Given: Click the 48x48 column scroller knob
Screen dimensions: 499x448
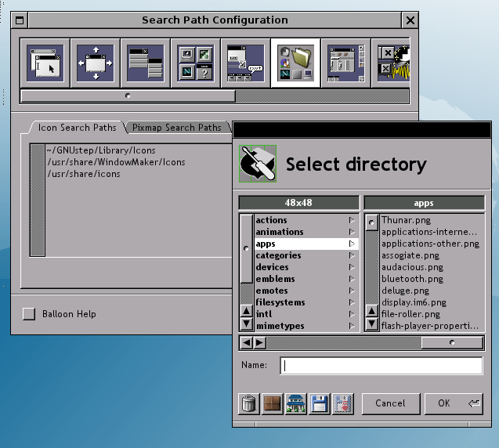Looking at the screenshot, I should 246,248.
